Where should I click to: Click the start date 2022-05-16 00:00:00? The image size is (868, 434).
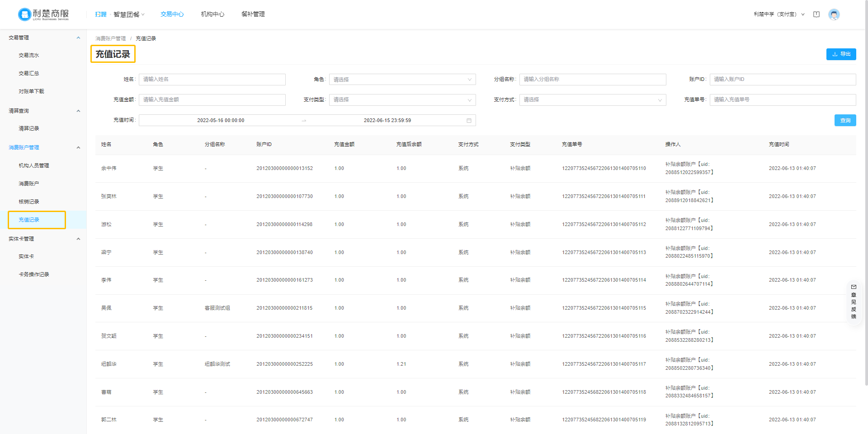221,120
